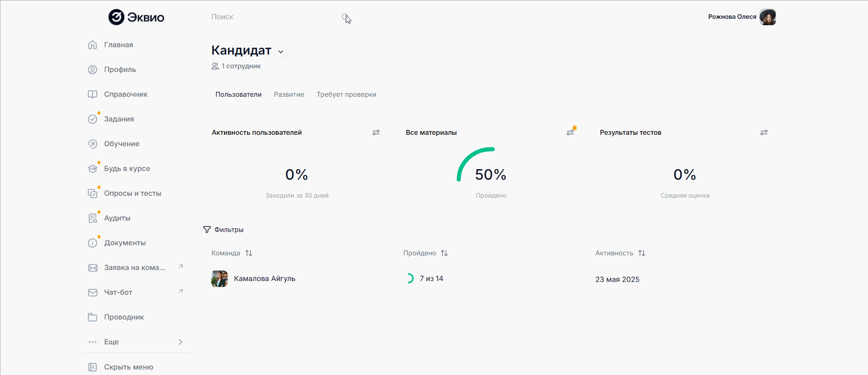868x375 pixels.
Task: Click the Проводник folder icon
Action: [93, 317]
